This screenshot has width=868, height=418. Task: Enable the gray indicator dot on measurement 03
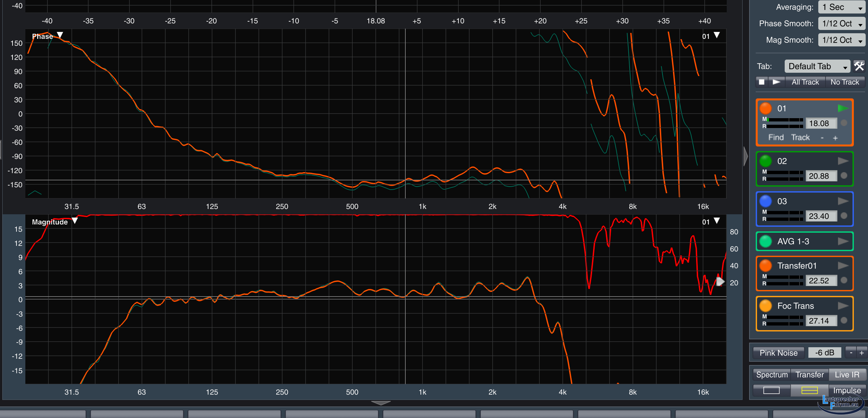(844, 216)
